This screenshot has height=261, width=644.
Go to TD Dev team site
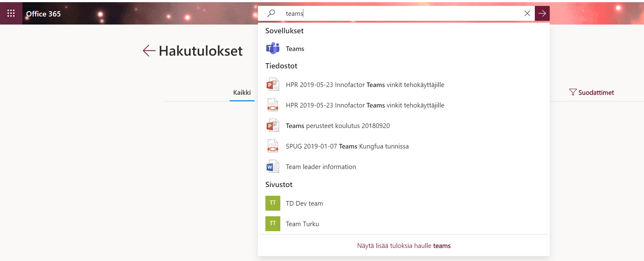coord(304,204)
